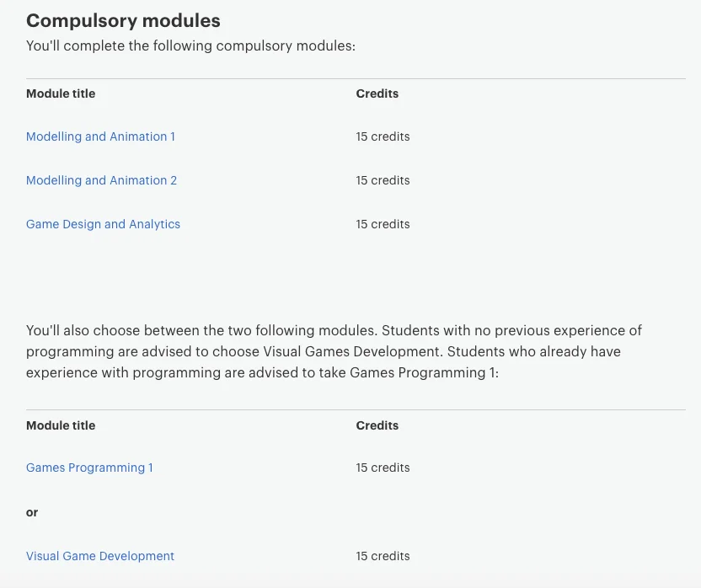This screenshot has width=701, height=588.
Task: Open the Modelling and Animation 1 module link
Action: (x=100, y=136)
